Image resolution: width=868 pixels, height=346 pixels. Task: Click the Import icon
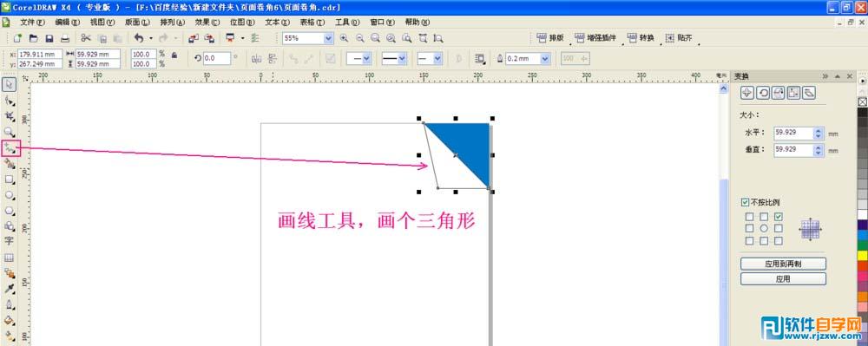[x=194, y=38]
